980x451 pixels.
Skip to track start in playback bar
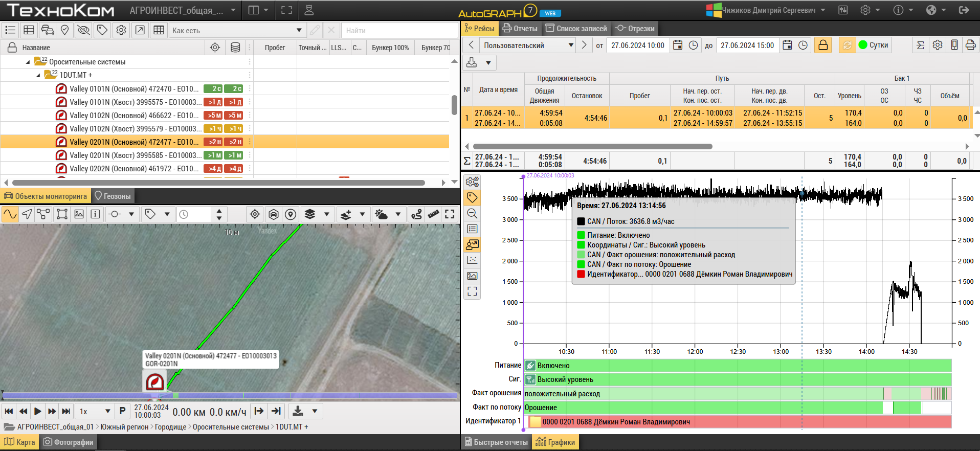coord(9,411)
